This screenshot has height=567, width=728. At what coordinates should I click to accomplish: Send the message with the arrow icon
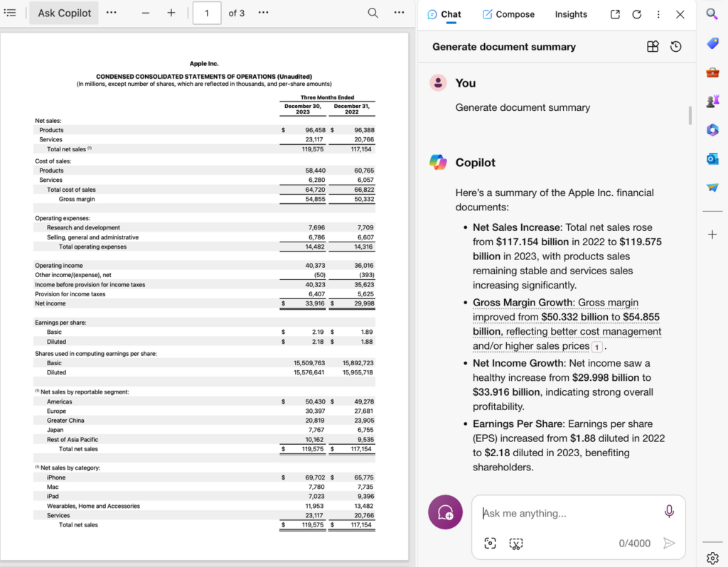[x=669, y=543]
